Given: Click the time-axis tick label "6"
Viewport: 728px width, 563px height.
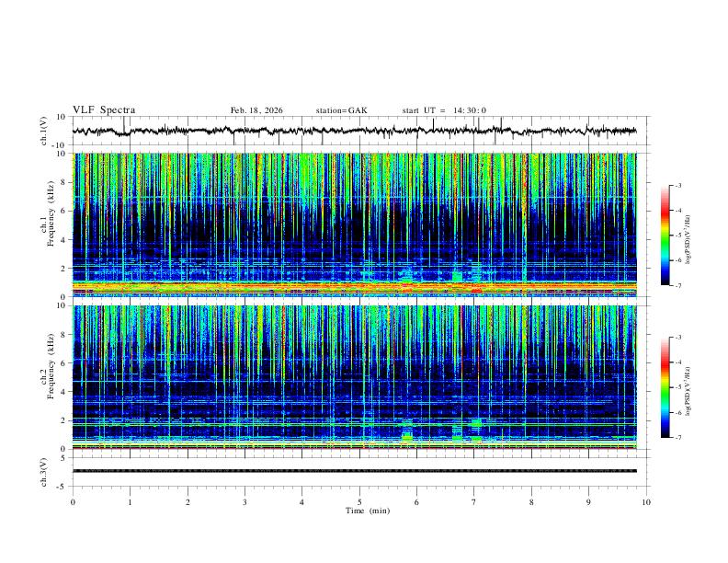Looking at the screenshot, I should pyautogui.click(x=417, y=502).
